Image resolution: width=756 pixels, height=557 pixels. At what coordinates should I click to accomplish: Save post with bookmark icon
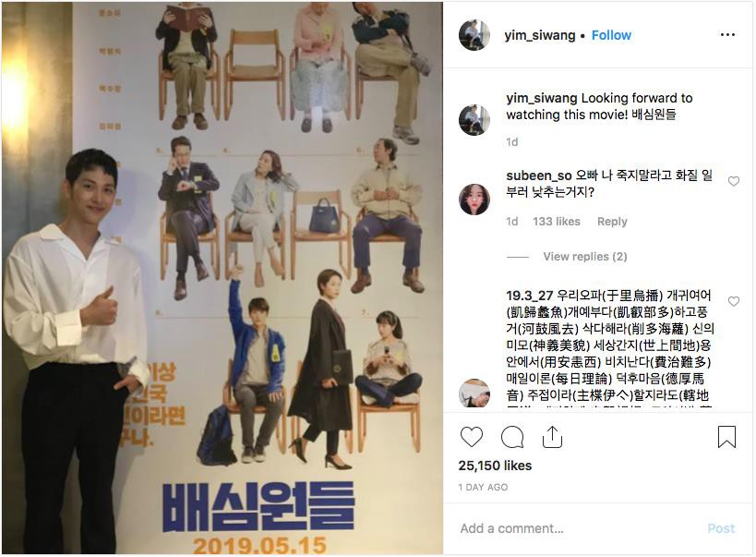click(x=726, y=437)
